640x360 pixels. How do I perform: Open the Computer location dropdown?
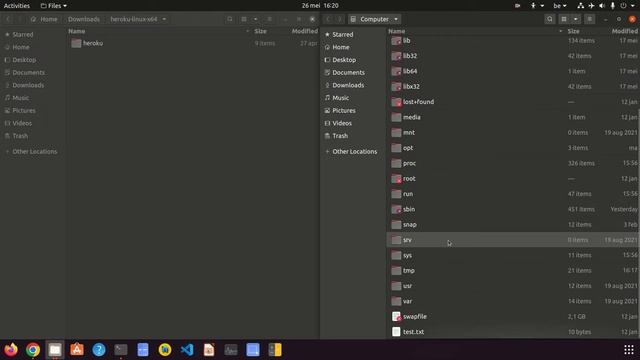pyautogui.click(x=374, y=19)
